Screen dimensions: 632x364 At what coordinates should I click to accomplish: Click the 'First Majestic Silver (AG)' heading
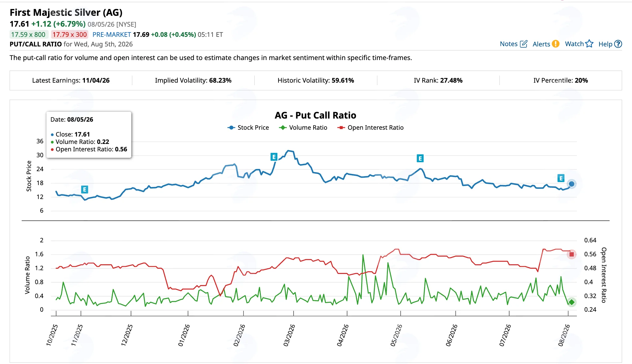click(x=66, y=12)
